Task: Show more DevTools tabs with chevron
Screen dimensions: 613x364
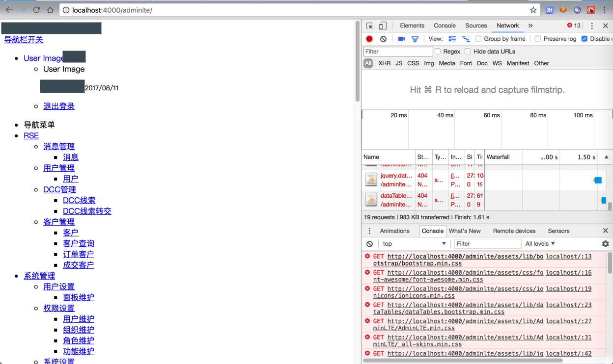Action: [530, 26]
